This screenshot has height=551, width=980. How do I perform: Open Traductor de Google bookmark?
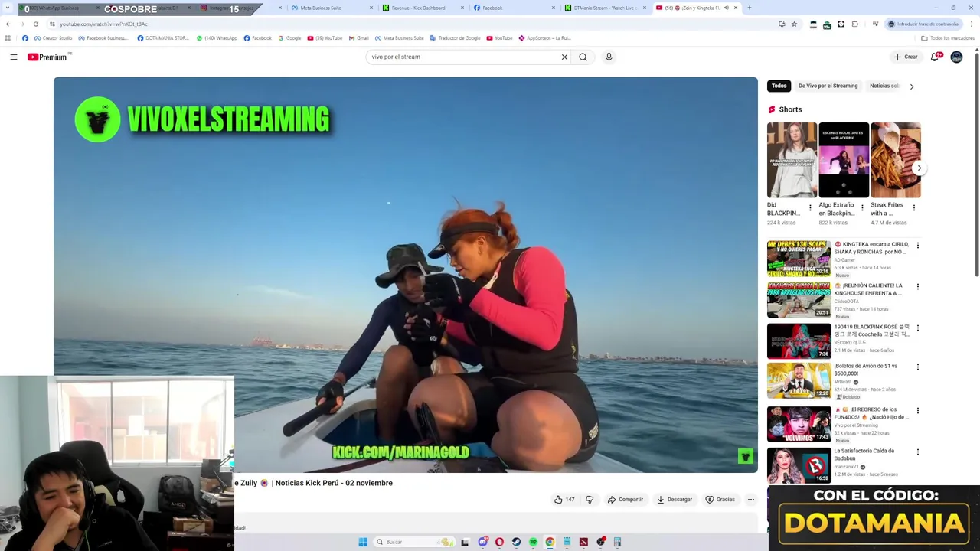[x=456, y=37]
